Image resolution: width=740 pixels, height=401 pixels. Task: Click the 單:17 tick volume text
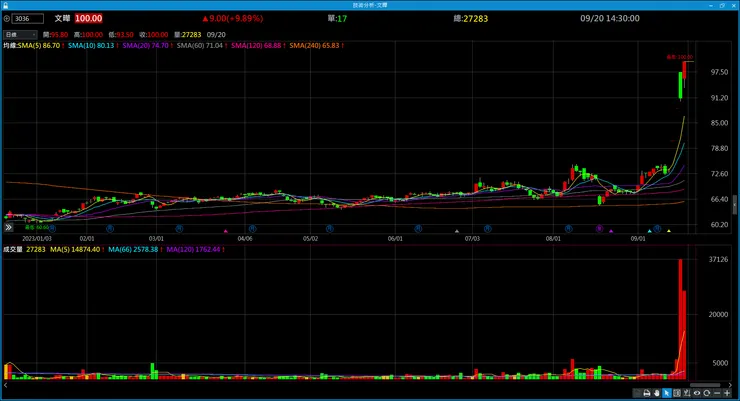(x=337, y=18)
